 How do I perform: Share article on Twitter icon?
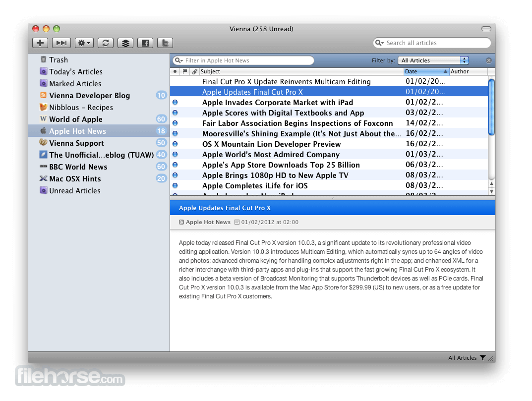click(165, 43)
